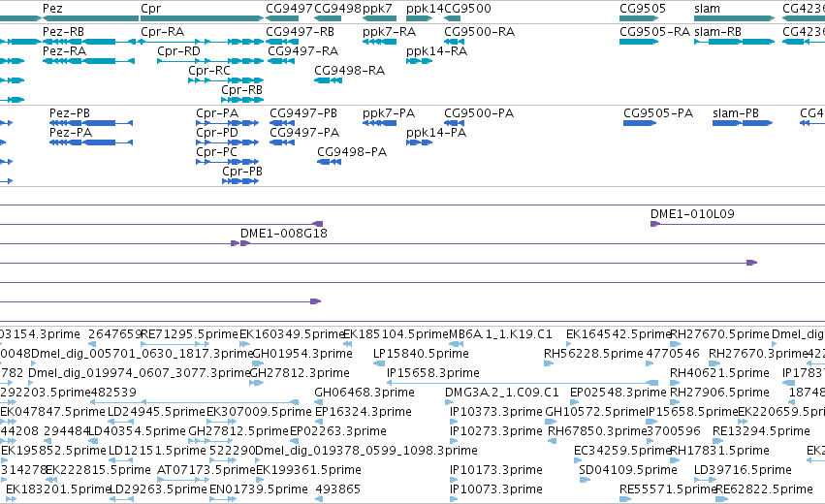Image resolution: width=825 pixels, height=504 pixels.
Task: Click EST LD39716.5prime
Action: click(743, 470)
